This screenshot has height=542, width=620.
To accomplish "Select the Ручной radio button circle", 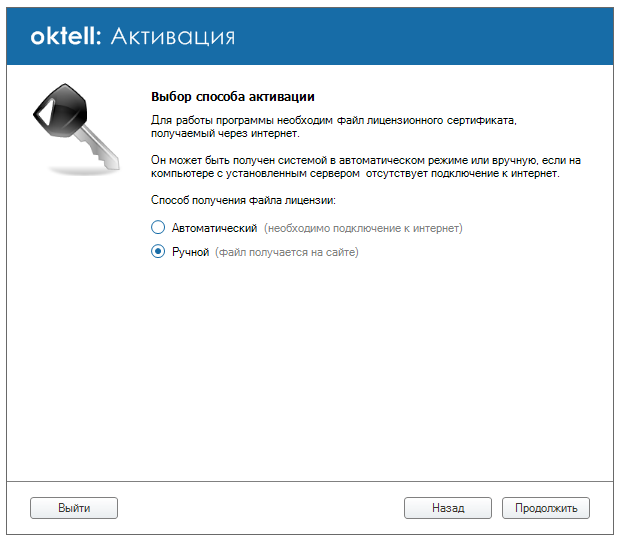I will click(157, 252).
